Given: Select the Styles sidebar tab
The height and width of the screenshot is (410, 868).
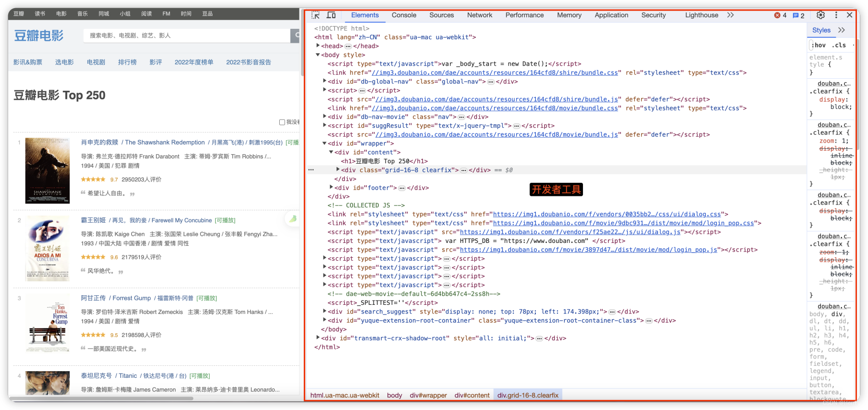Looking at the screenshot, I should pyautogui.click(x=821, y=30).
